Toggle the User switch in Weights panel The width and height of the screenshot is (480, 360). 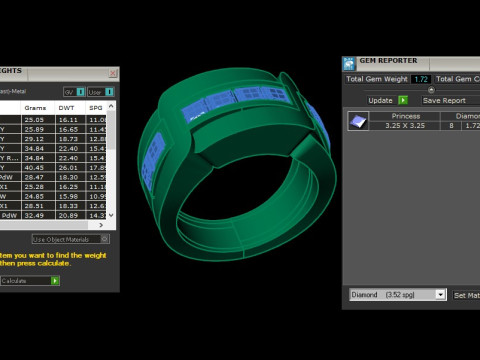(x=109, y=92)
